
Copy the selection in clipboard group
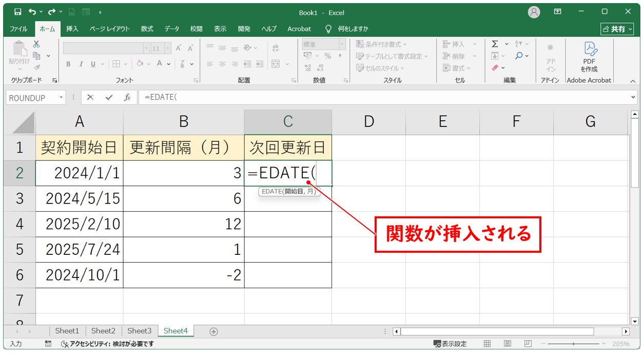pos(36,55)
